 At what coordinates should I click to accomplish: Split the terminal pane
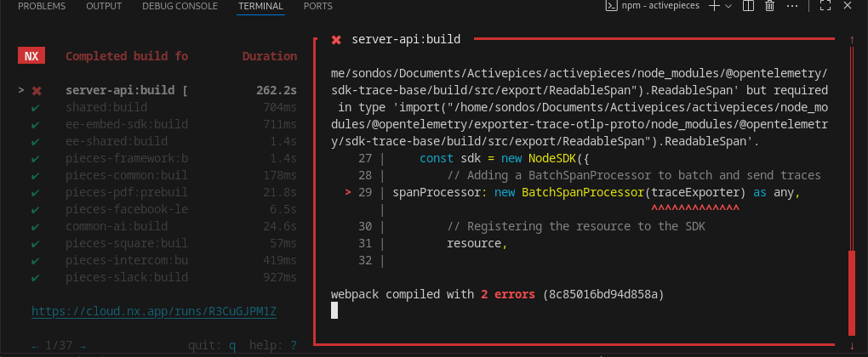(x=748, y=6)
